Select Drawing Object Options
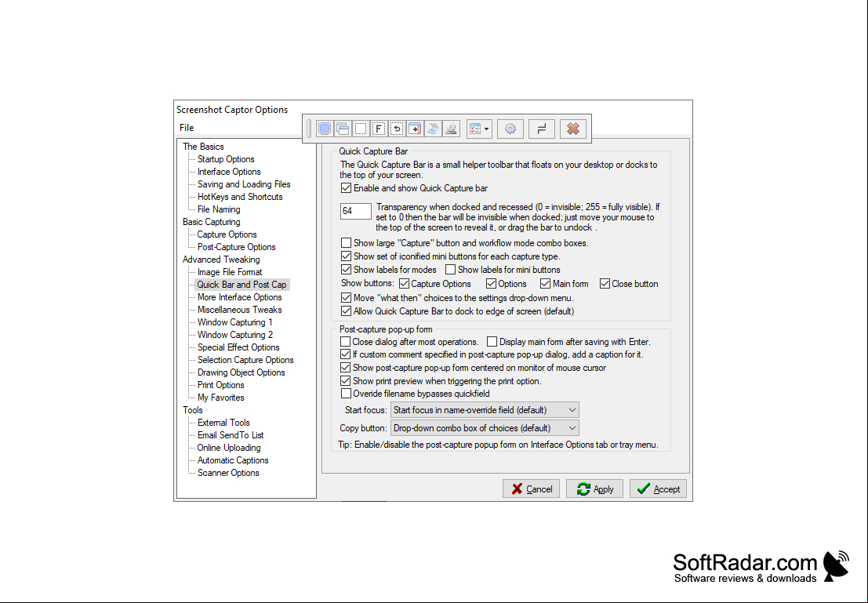Image resolution: width=868 pixels, height=603 pixels. (241, 372)
